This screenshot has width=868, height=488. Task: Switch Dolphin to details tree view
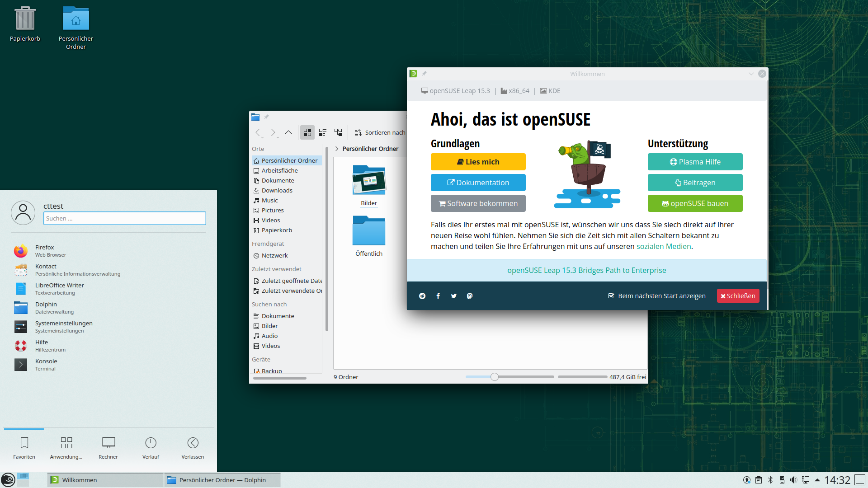pos(338,132)
